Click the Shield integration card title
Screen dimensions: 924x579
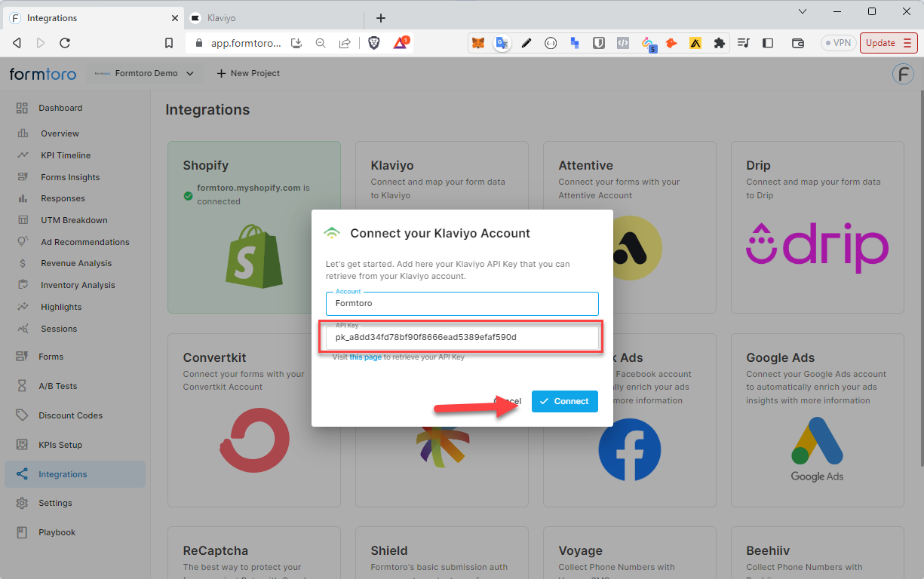click(389, 550)
